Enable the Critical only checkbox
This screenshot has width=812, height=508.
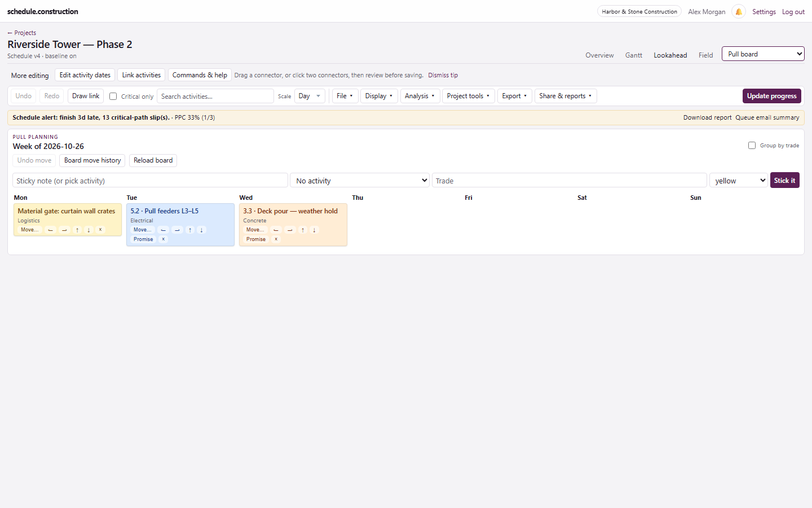(x=113, y=97)
